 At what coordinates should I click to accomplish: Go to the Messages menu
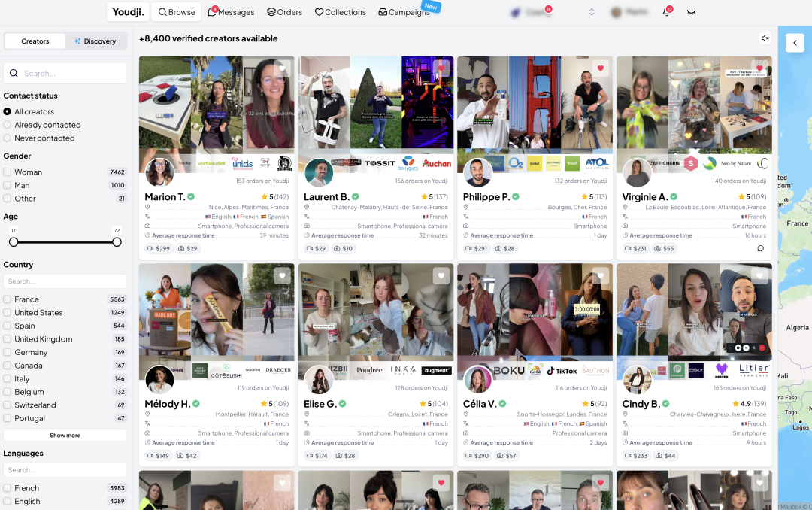click(x=231, y=12)
